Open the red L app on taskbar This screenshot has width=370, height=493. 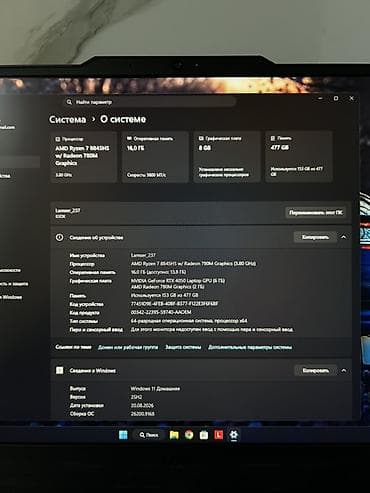pyautogui.click(x=218, y=435)
